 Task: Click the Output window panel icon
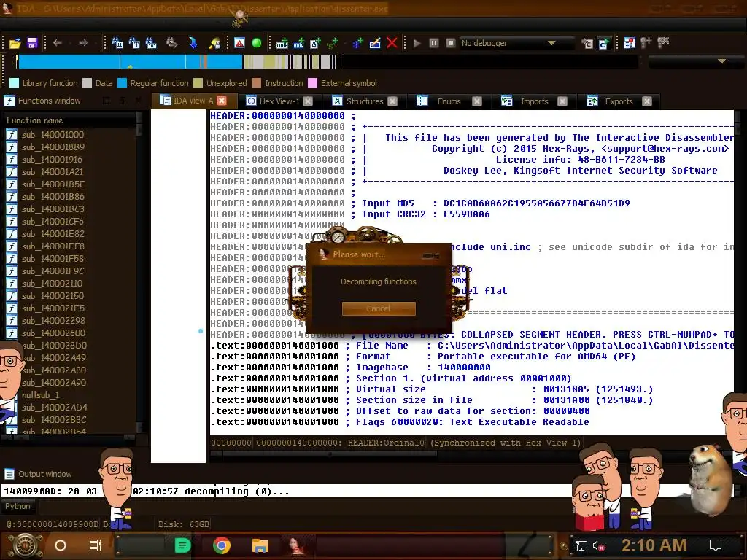(9, 474)
